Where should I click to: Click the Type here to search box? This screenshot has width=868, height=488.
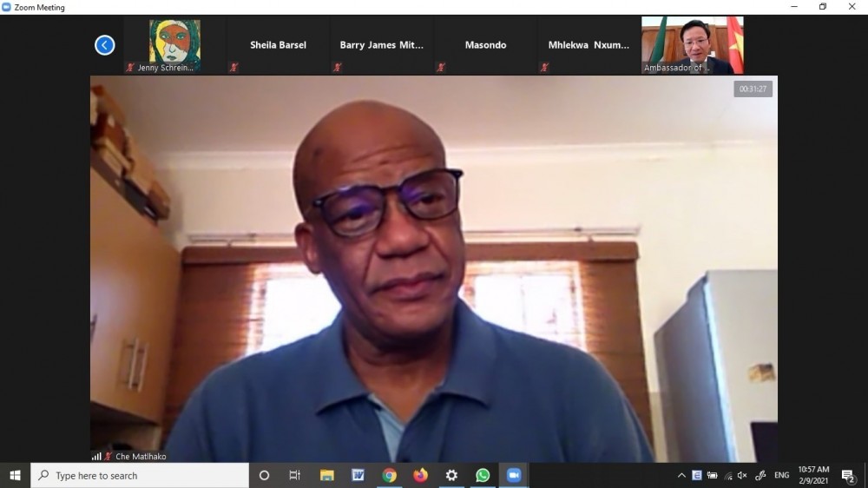tap(141, 475)
